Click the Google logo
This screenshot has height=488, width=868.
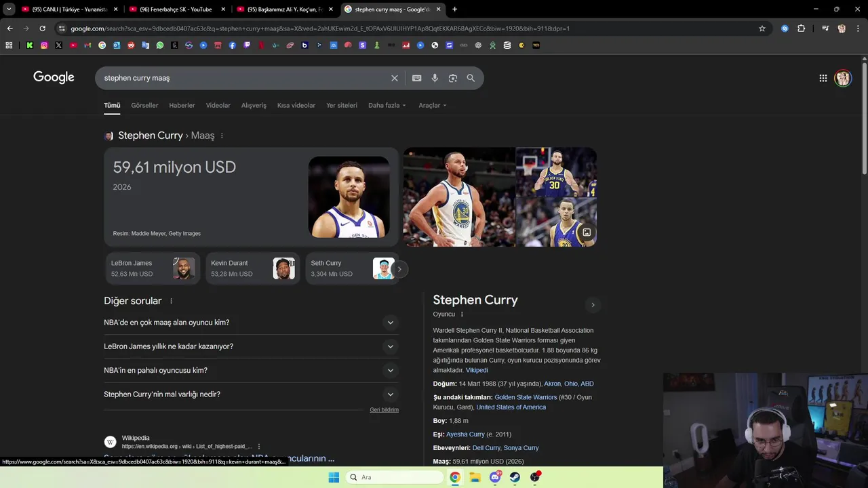tap(54, 77)
